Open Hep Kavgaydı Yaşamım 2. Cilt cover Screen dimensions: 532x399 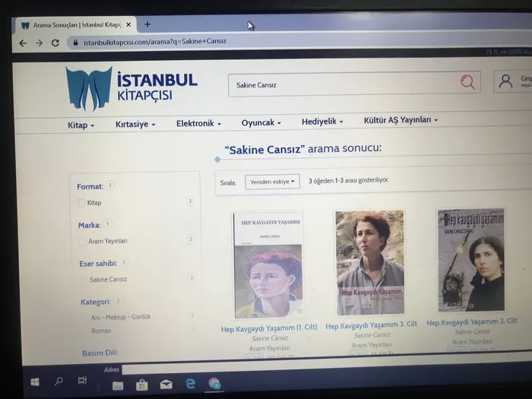tap(471, 260)
